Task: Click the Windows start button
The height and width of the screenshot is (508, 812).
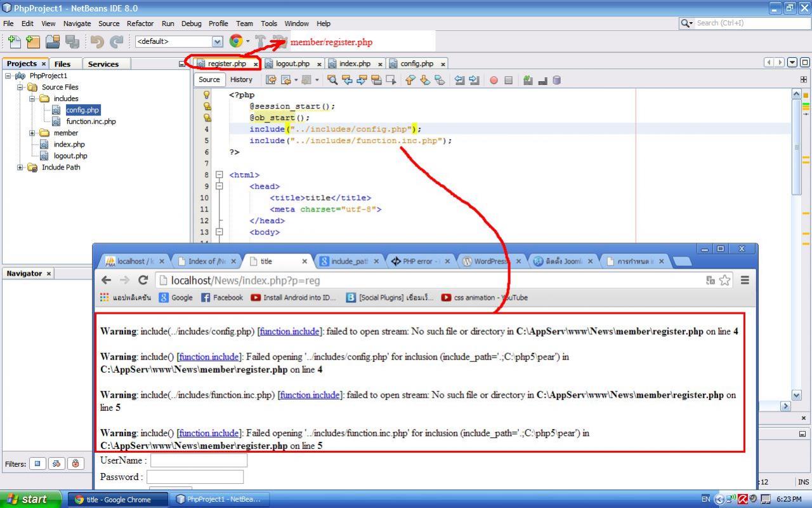Action: click(31, 499)
